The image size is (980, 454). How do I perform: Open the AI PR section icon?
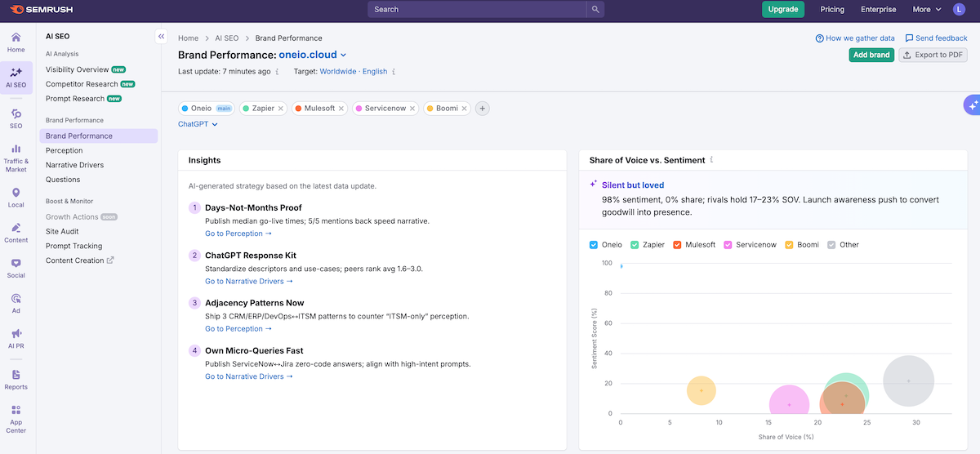pyautogui.click(x=16, y=339)
